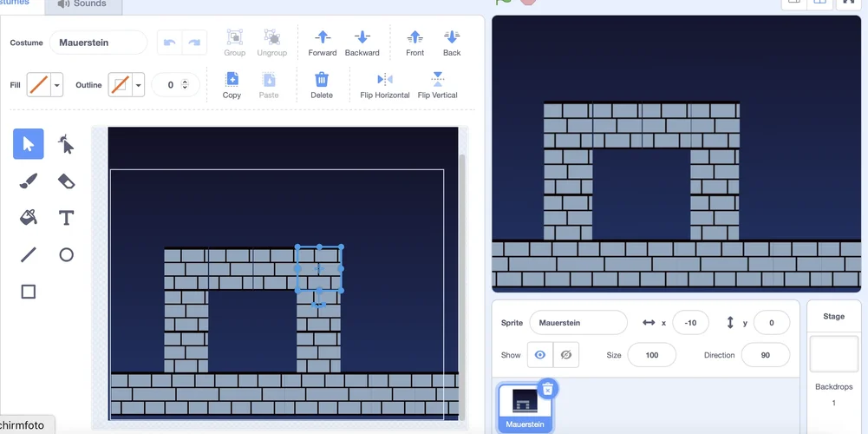868x434 pixels.
Task: Select the Brush tool
Action: pyautogui.click(x=28, y=181)
